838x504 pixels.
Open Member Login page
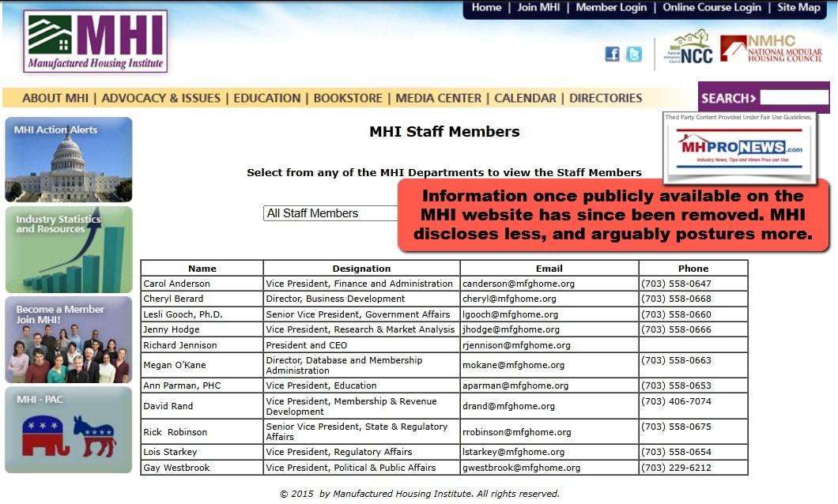pos(611,7)
